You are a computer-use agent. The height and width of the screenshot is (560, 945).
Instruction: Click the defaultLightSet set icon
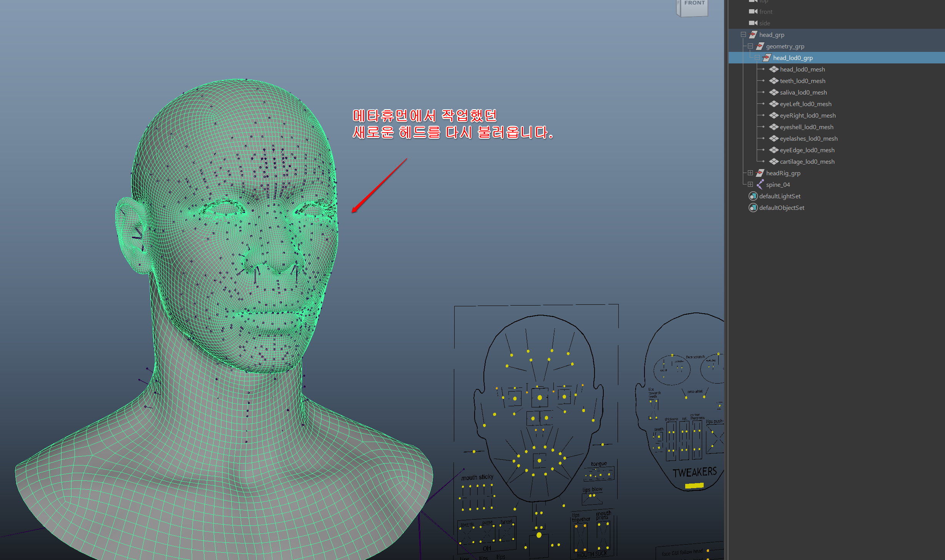click(x=753, y=196)
